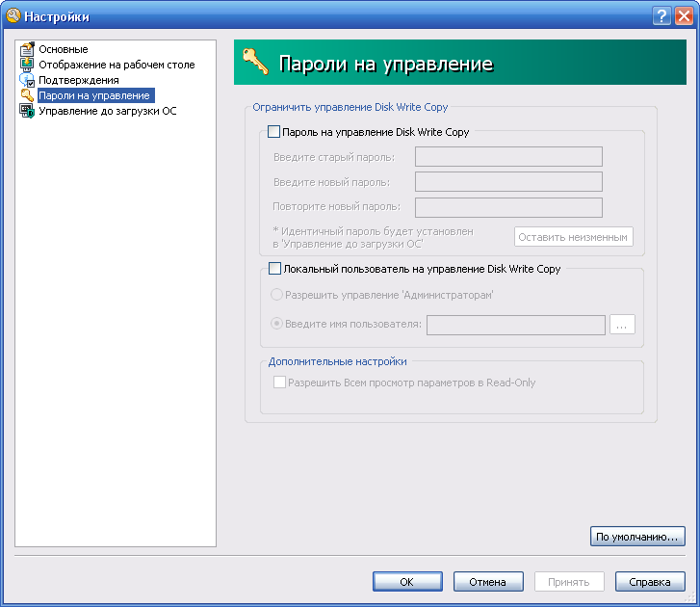This screenshot has width=700, height=607.
Task: Click the Ограничить управление Disk Write Copy group label
Action: point(350,107)
